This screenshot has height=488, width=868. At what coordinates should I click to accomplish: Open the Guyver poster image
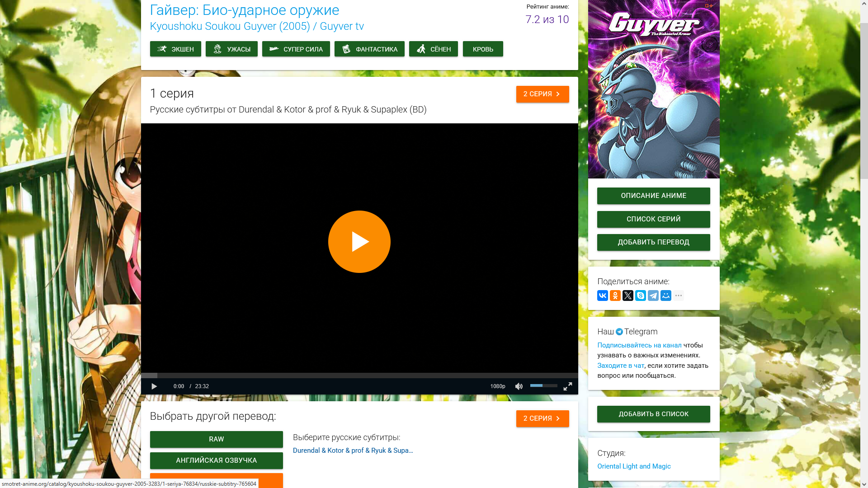pyautogui.click(x=654, y=89)
